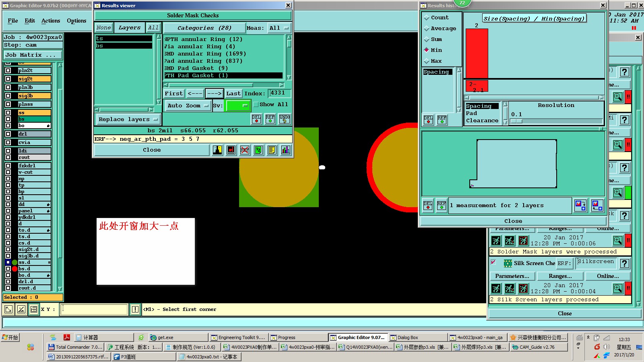Click the black-yellow face profile icon

click(217, 150)
